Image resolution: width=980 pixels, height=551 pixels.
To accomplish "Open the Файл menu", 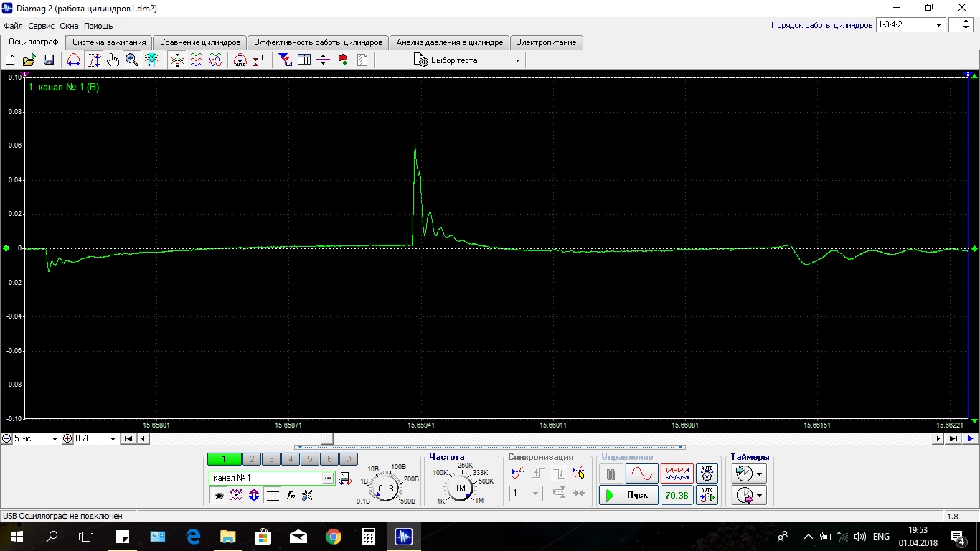I will (x=14, y=26).
